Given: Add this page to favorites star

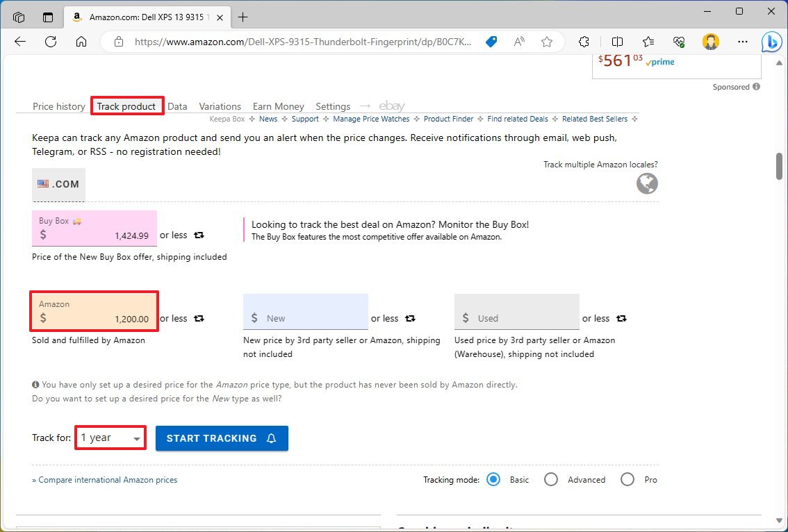Looking at the screenshot, I should [547, 42].
